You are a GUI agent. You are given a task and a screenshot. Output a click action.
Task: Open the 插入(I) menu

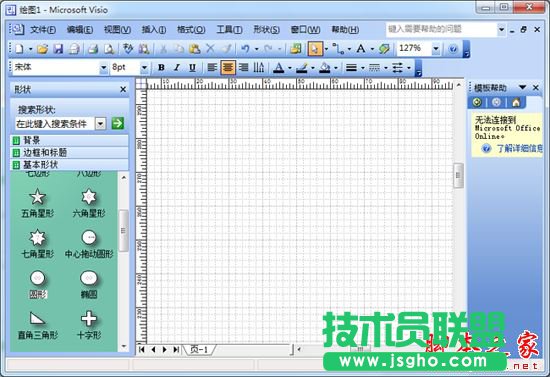[x=154, y=30]
